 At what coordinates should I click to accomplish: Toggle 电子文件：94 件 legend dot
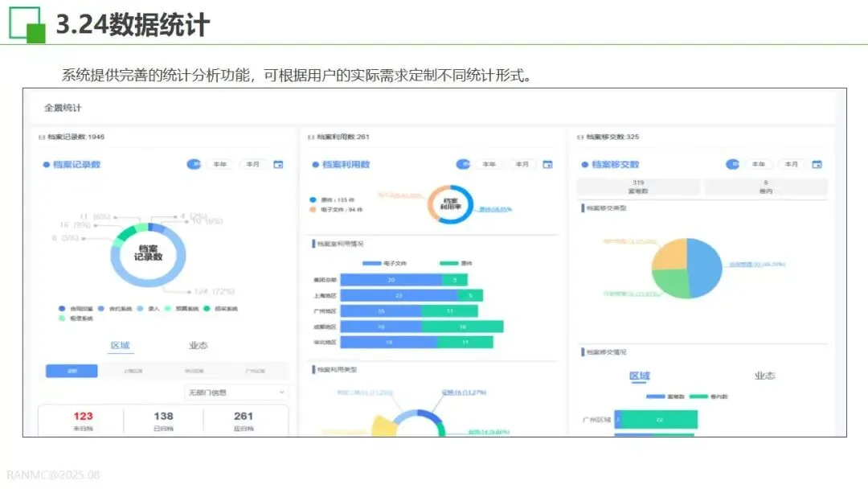313,210
